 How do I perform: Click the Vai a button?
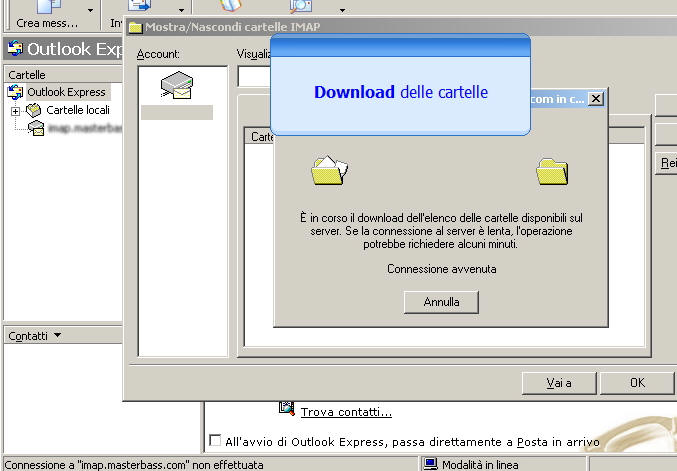(559, 383)
